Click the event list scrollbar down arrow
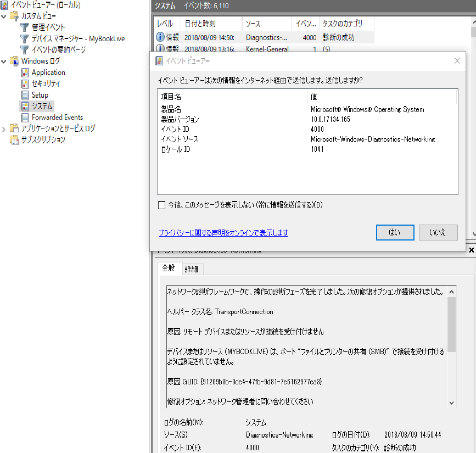Viewport: 476px width, 453px height. tap(474, 234)
